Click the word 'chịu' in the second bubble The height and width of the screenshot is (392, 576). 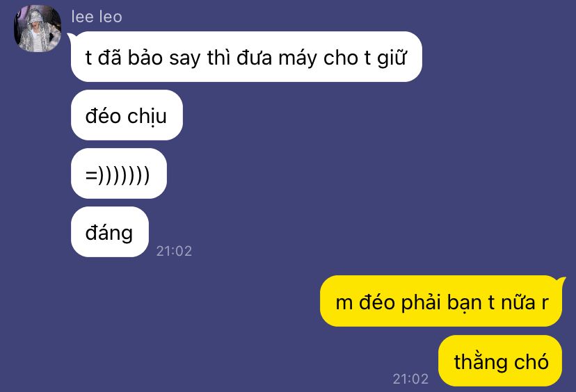147,116
